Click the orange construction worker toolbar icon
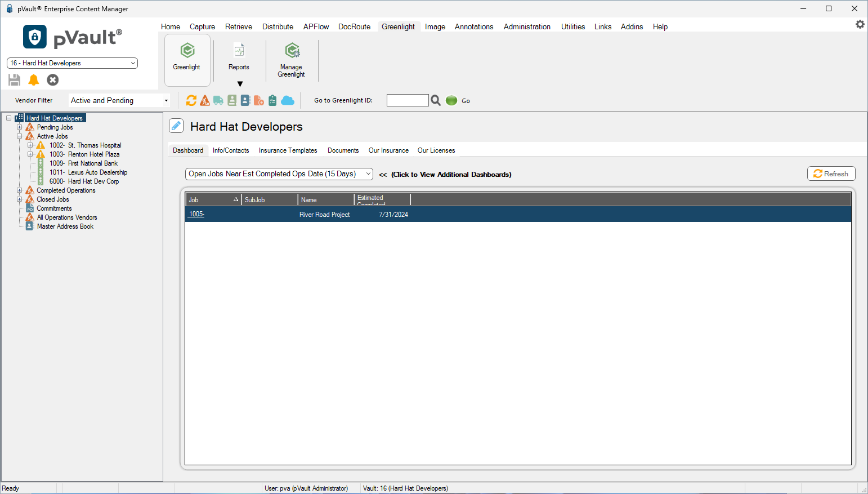 click(205, 100)
